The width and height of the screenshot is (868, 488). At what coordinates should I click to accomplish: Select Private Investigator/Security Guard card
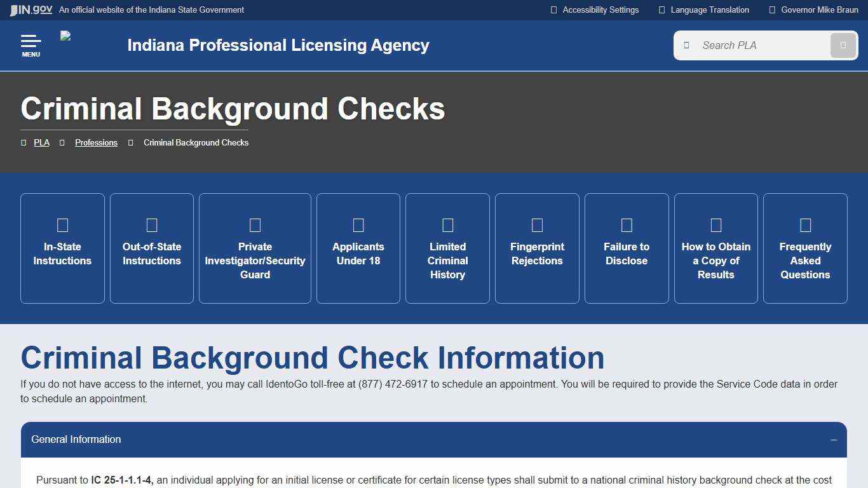click(255, 248)
